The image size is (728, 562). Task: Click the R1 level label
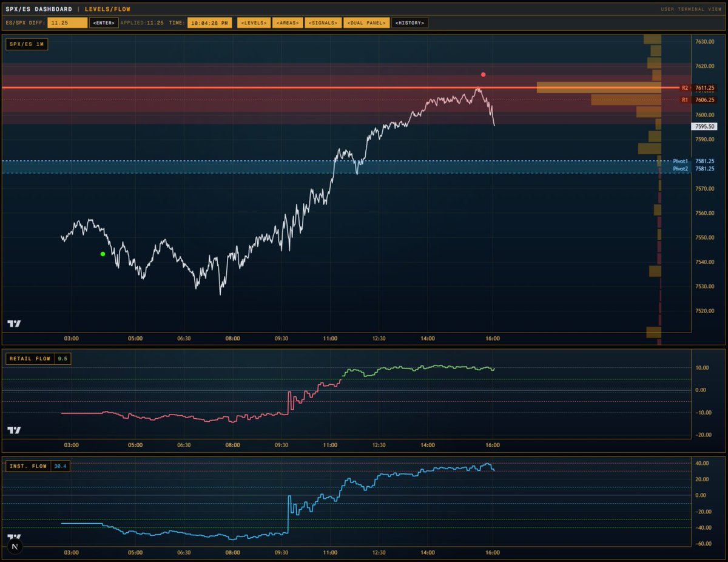pos(685,100)
